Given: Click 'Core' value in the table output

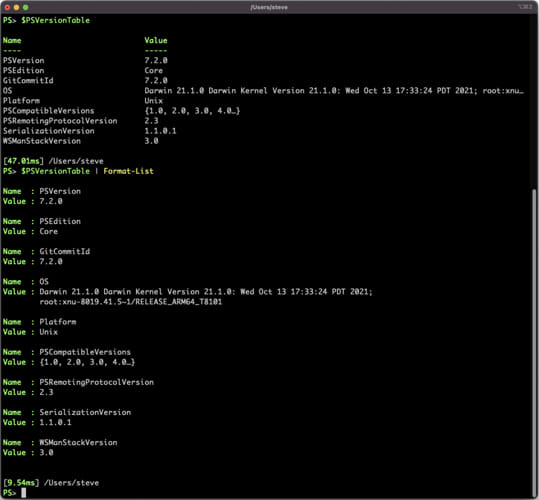Looking at the screenshot, I should point(154,70).
